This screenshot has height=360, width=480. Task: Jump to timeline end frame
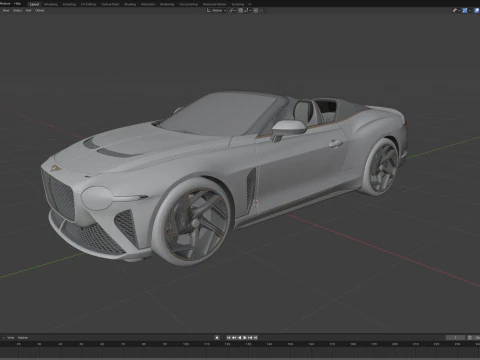click(255, 338)
